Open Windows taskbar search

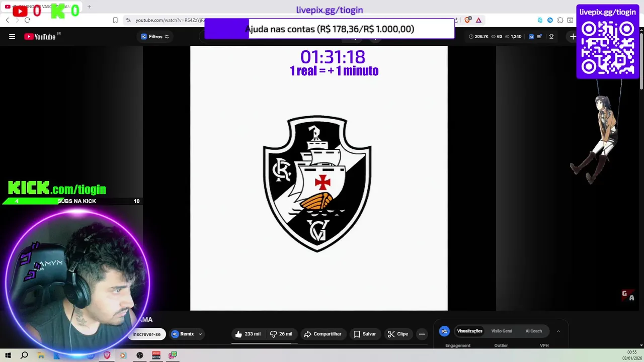click(24, 355)
